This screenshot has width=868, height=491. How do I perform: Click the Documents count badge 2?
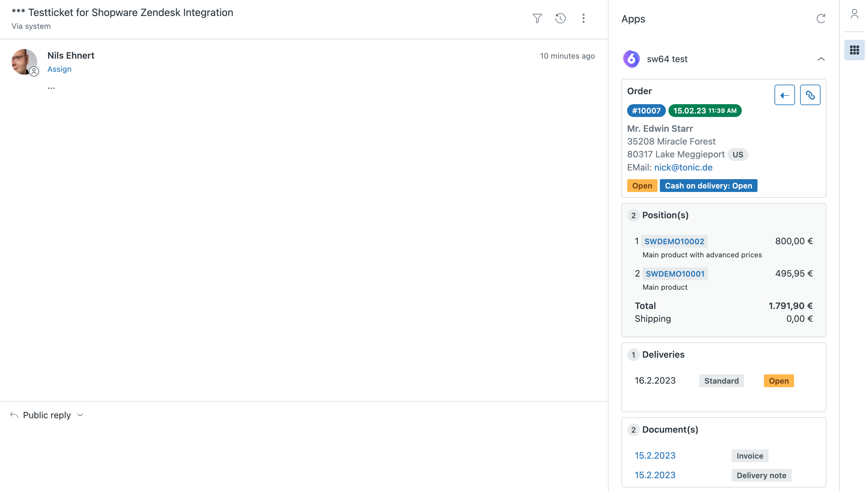tap(633, 430)
